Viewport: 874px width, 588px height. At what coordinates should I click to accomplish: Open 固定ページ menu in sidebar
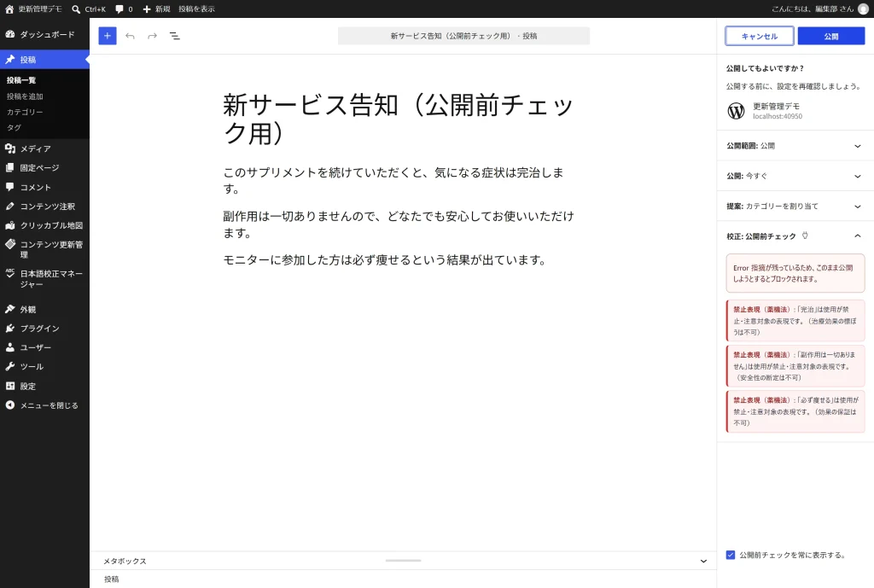44,168
